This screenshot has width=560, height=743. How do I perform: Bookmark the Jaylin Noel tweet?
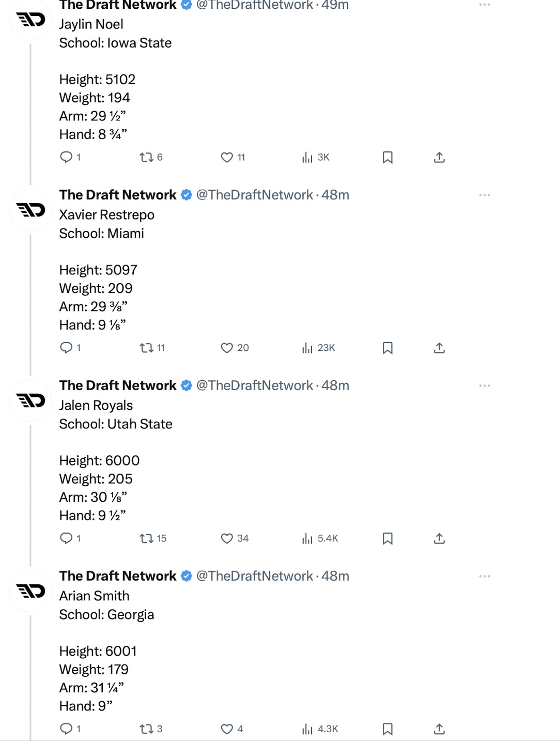[387, 157]
